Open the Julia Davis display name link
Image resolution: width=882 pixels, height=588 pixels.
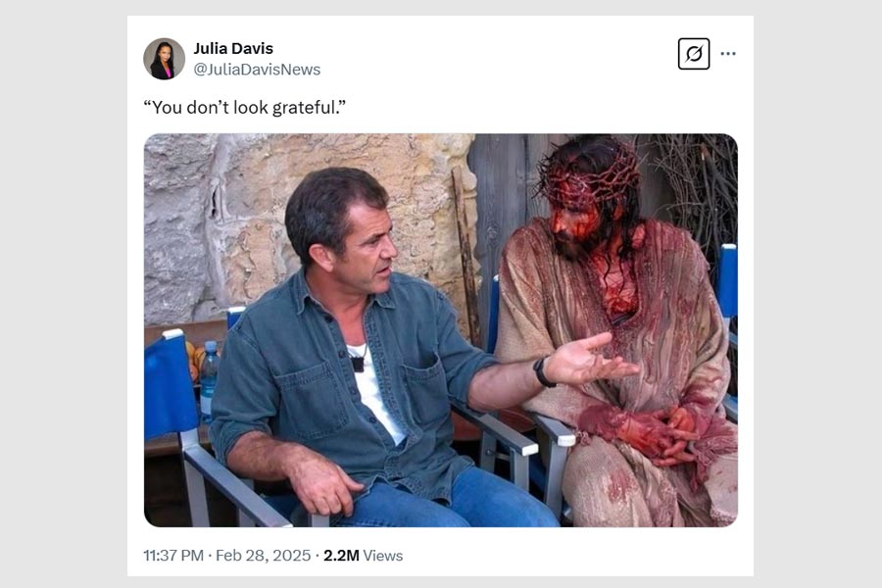coord(233,48)
